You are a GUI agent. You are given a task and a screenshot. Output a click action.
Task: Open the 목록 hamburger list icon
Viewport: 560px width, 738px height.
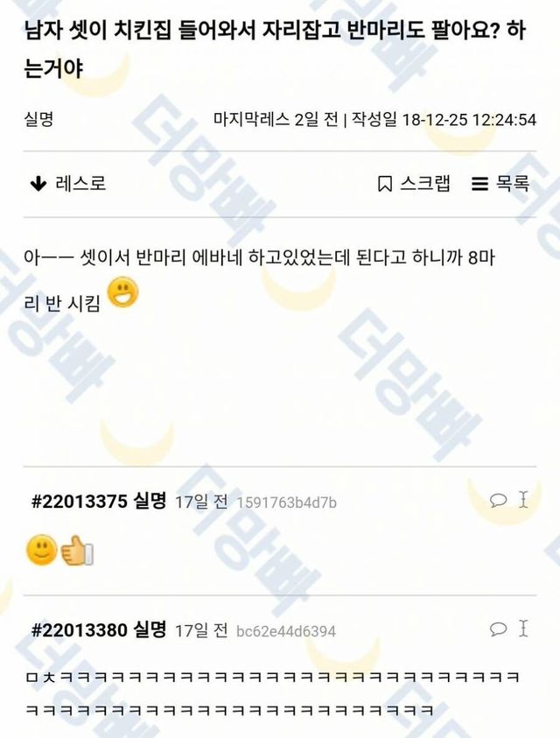(479, 184)
